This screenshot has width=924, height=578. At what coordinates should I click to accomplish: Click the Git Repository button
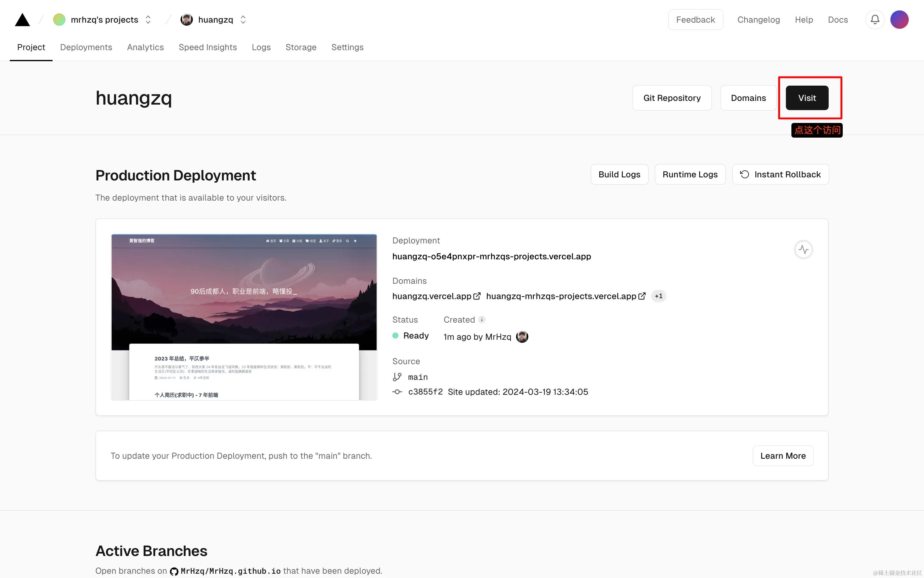tap(672, 98)
